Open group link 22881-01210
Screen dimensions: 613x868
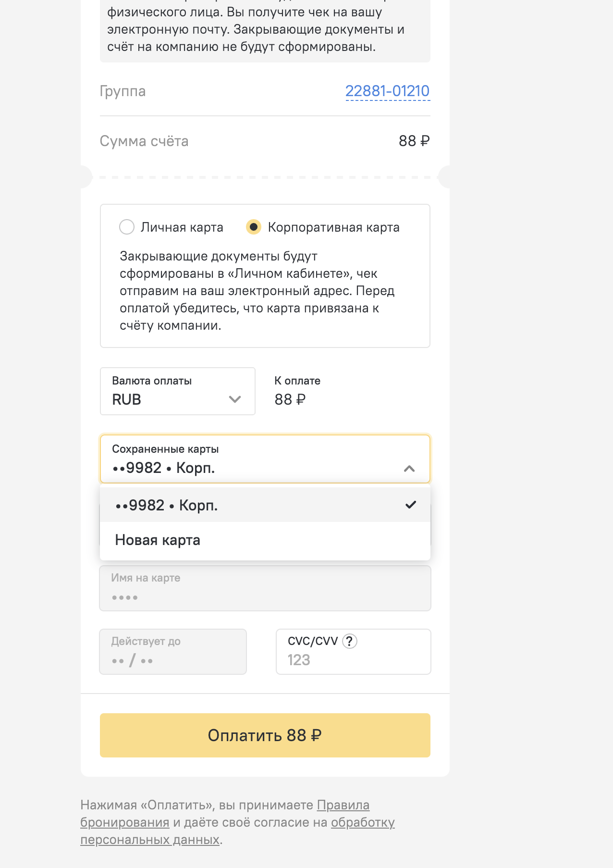point(388,91)
